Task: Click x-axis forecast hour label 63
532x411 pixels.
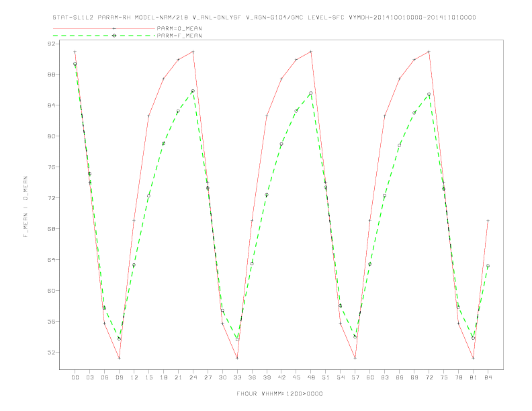Action: point(385,377)
